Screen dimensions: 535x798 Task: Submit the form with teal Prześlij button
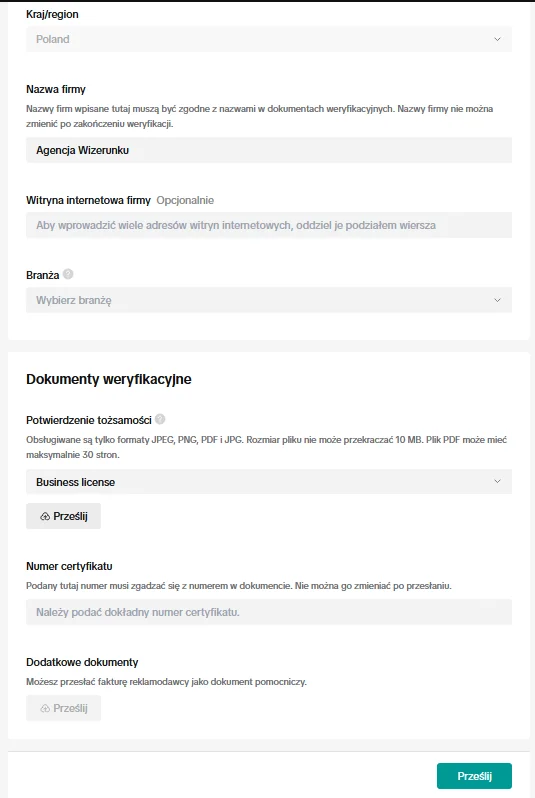click(x=474, y=776)
